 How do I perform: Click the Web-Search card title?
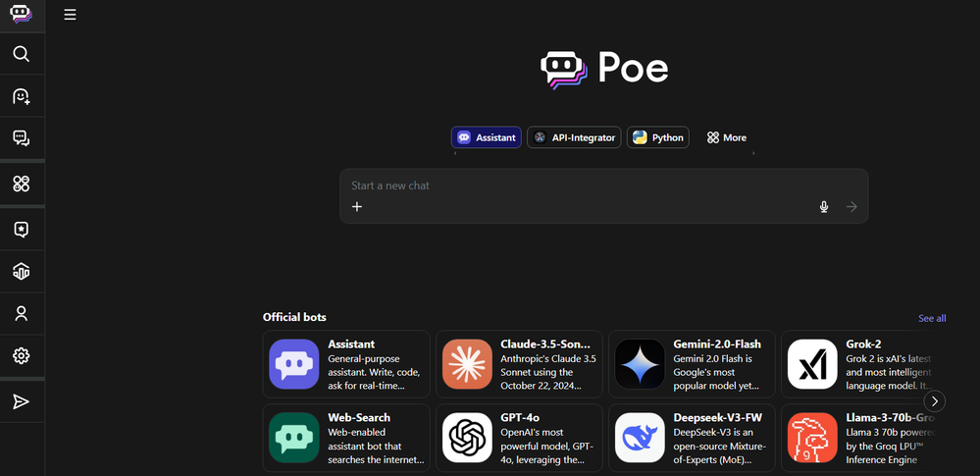point(359,417)
